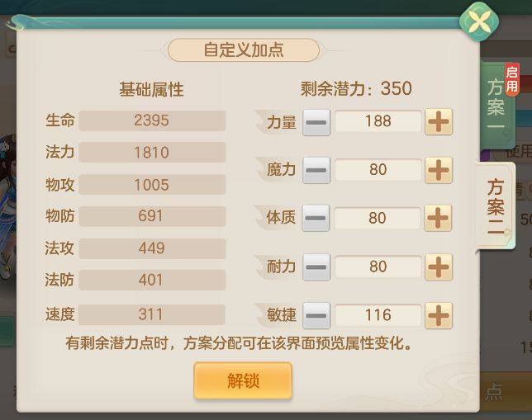The image size is (532, 420).
Task: Remove a point from 魔力
Action: click(x=316, y=171)
